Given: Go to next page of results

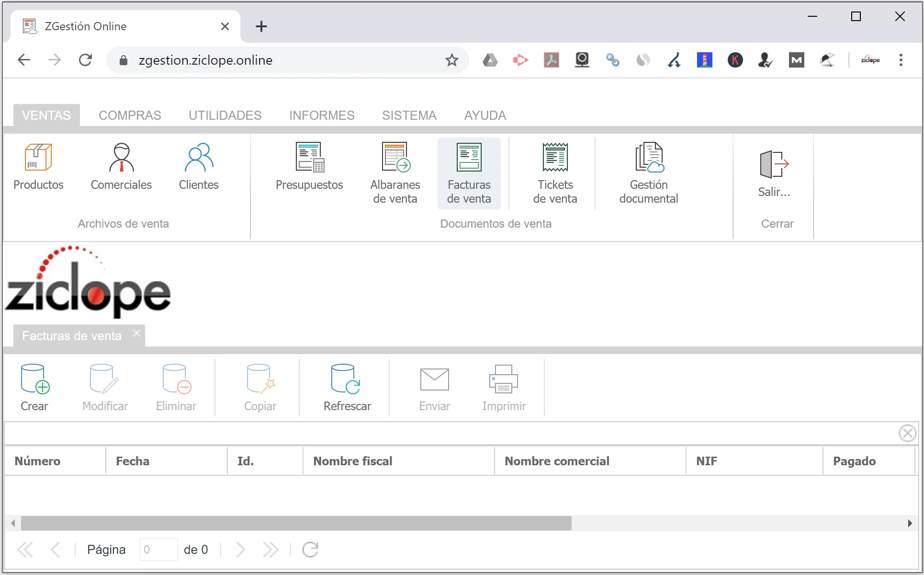Looking at the screenshot, I should click(240, 550).
